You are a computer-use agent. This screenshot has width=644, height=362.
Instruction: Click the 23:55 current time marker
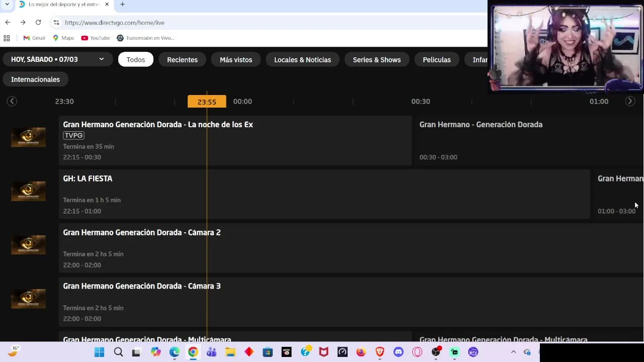(207, 102)
